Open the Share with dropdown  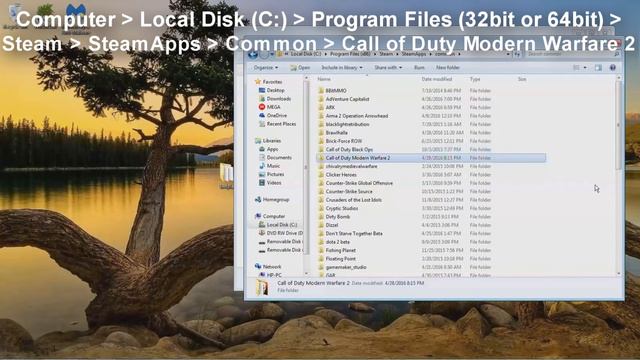click(x=388, y=68)
